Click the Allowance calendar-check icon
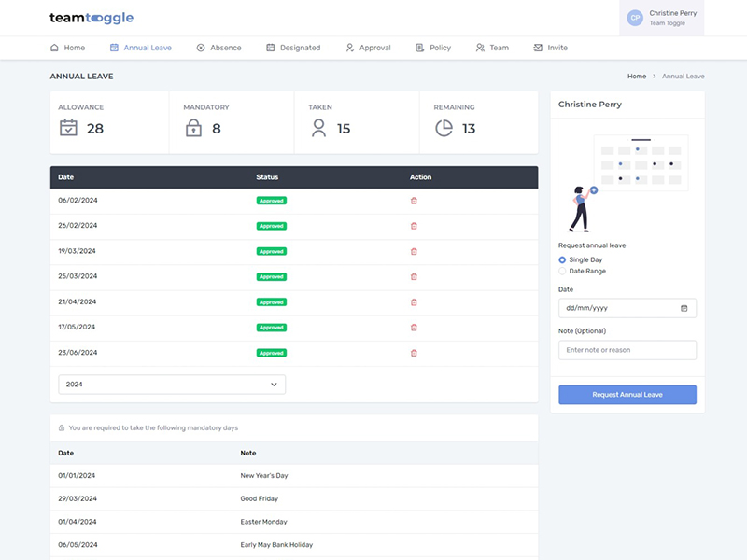The image size is (747, 560). [68, 128]
